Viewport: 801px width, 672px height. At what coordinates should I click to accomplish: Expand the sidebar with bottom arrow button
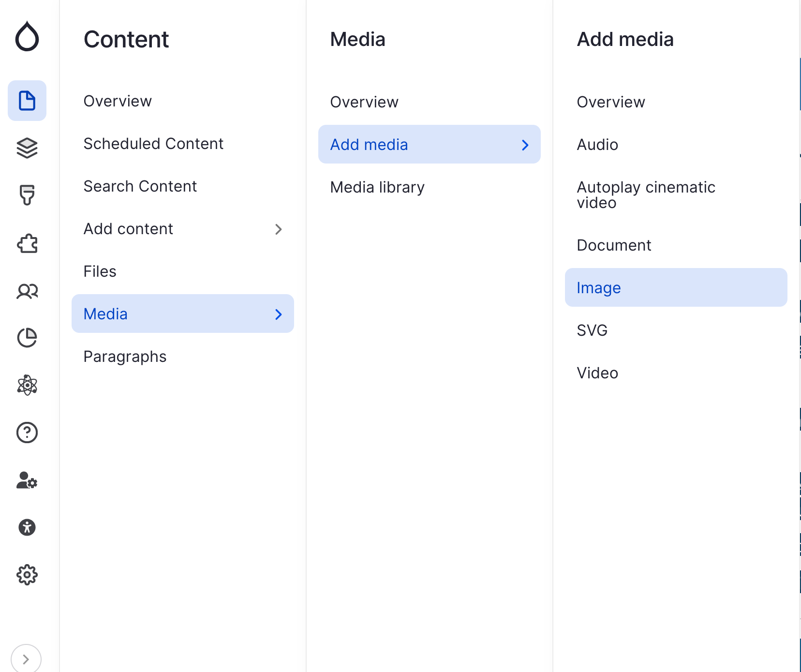[x=26, y=659]
